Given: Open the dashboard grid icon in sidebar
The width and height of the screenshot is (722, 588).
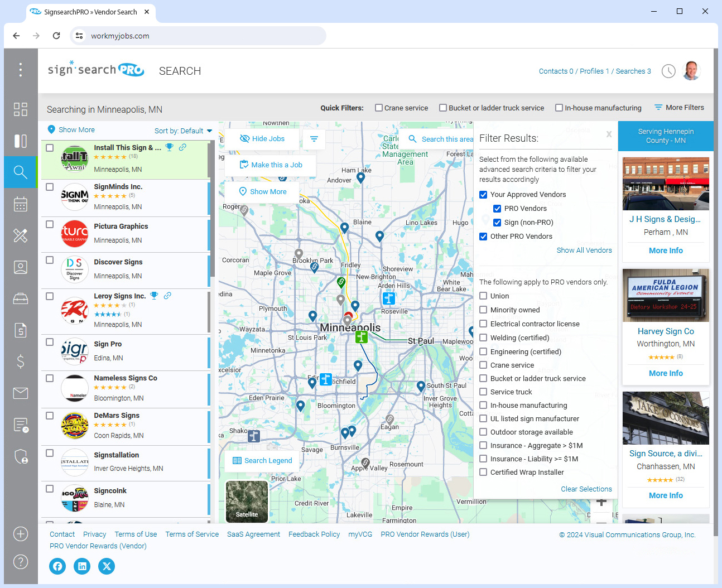Looking at the screenshot, I should click(x=21, y=109).
